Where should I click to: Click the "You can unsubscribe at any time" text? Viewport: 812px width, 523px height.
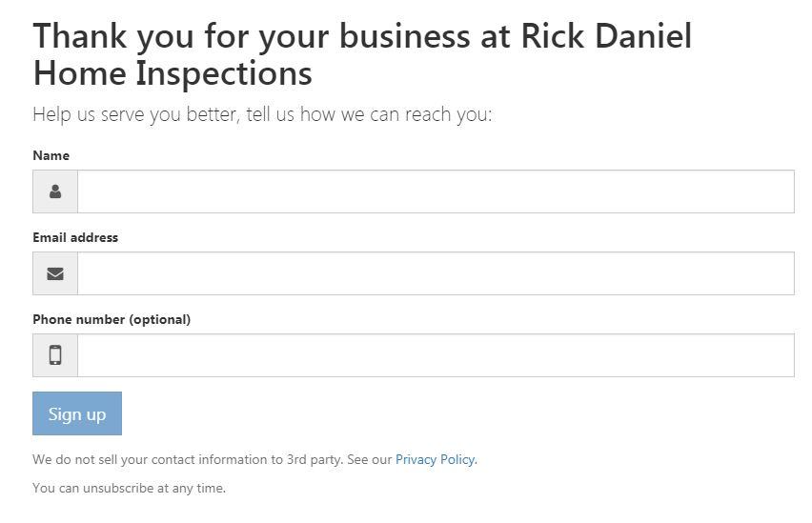(129, 489)
